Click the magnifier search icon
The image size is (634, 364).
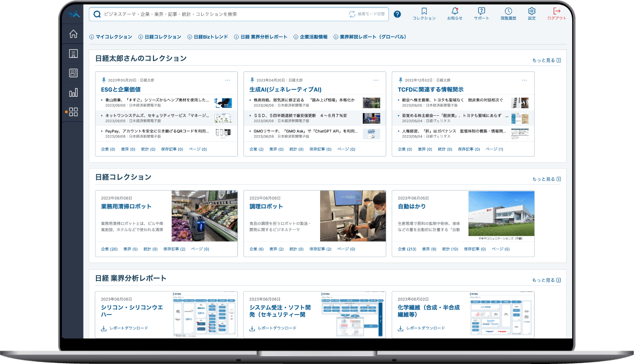(97, 14)
